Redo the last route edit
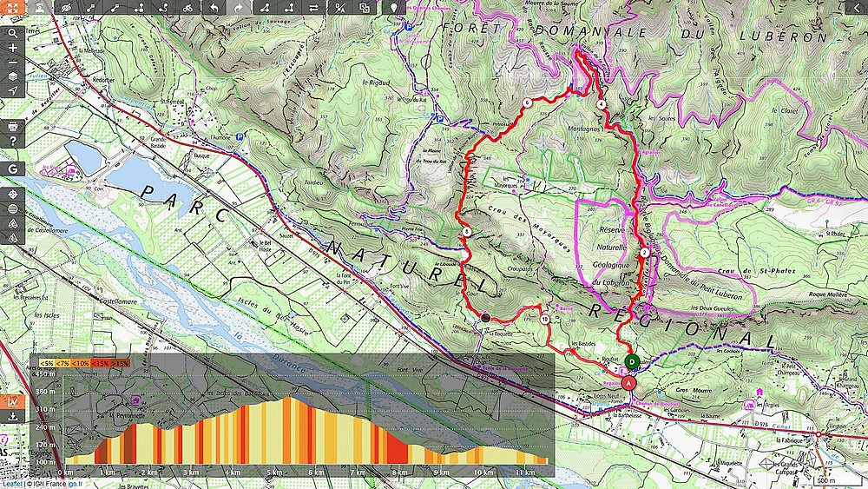Image resolution: width=868 pixels, height=489 pixels. pos(238,7)
